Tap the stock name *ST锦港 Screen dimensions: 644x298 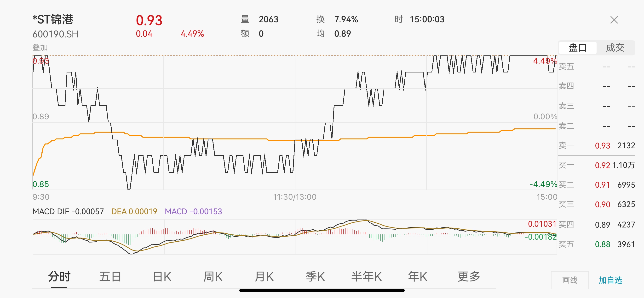pyautogui.click(x=53, y=19)
